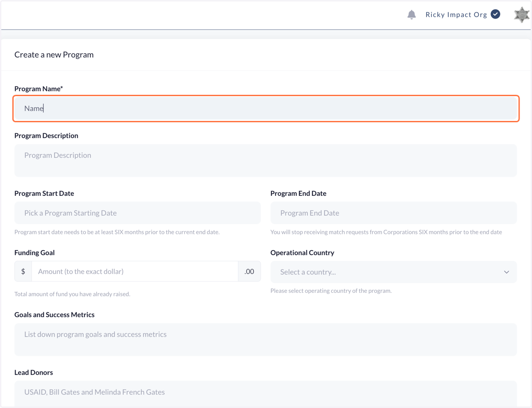This screenshot has width=532, height=408.
Task: Click the start date hint about SIX months prior
Action: click(x=117, y=232)
